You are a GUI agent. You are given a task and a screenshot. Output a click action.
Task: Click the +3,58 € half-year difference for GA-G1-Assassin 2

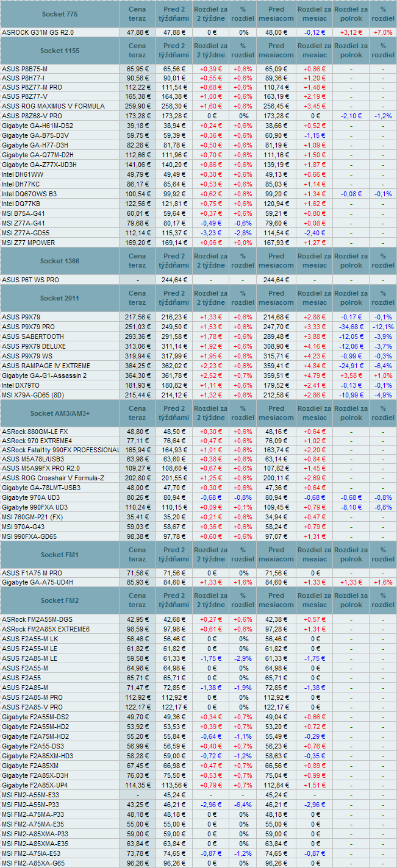click(350, 375)
